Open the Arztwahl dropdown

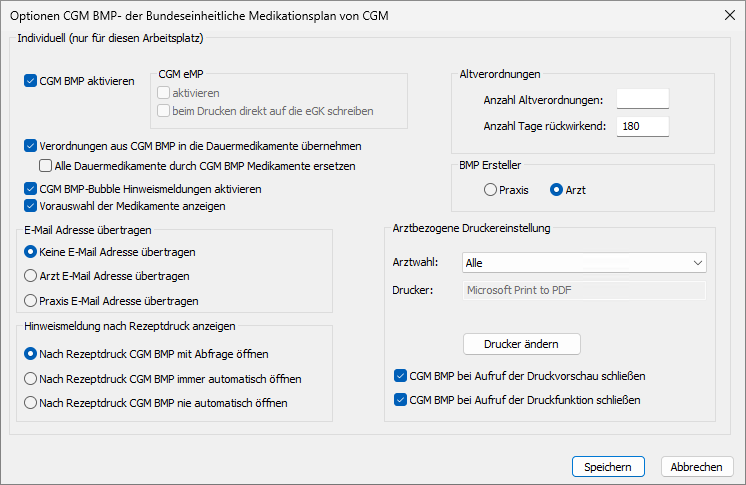click(x=584, y=263)
